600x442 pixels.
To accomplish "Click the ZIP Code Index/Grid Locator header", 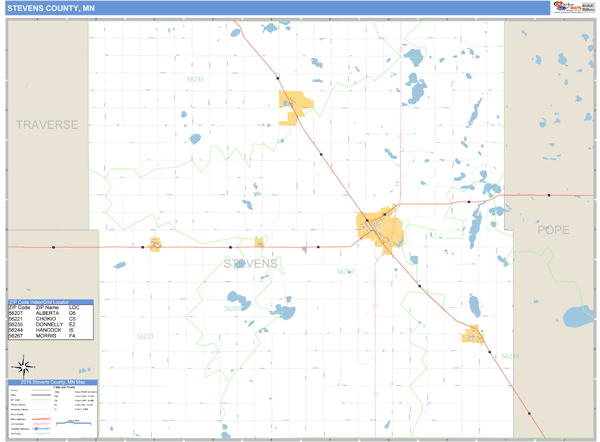I will pyautogui.click(x=50, y=300).
